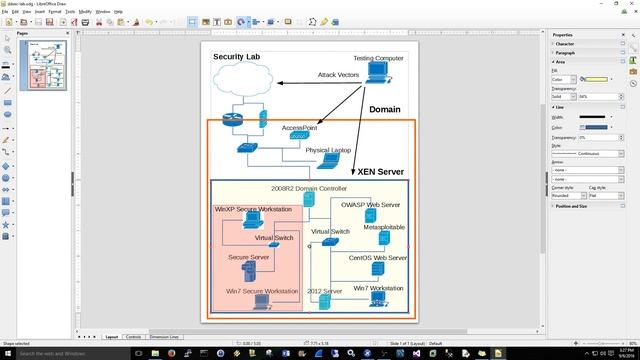Toggle the Edit Points tool
640x360 pixels.
click(312, 22)
